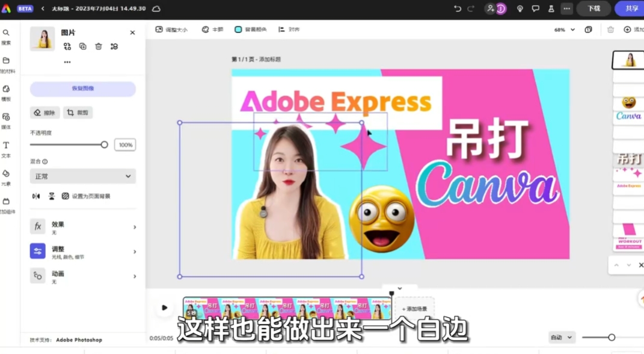
Task: Open the blend mode dropdown
Action: coord(83,176)
